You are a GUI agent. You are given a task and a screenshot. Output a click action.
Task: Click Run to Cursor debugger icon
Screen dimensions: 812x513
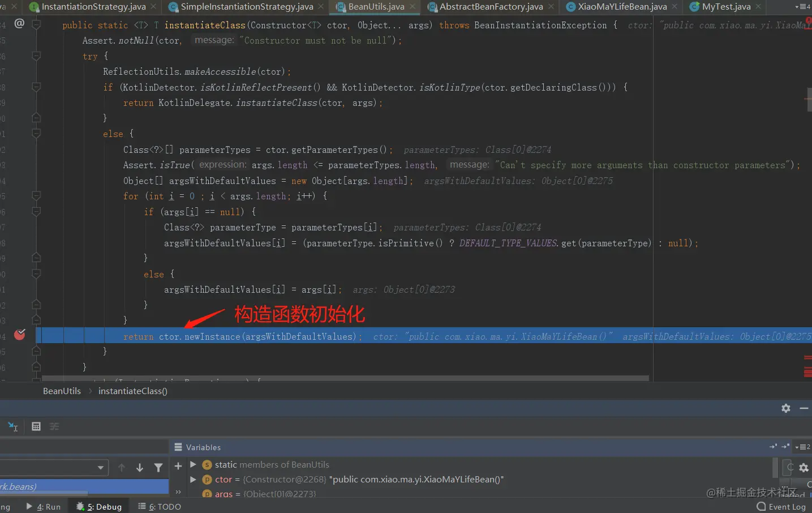coord(13,426)
